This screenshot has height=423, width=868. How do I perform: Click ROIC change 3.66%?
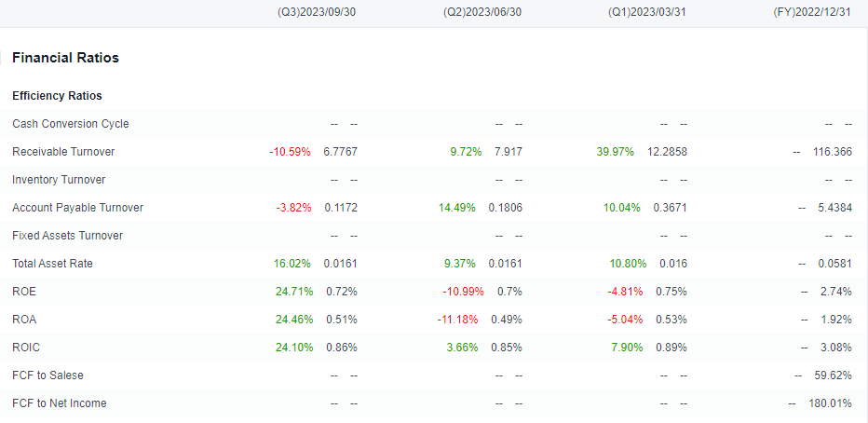point(462,348)
